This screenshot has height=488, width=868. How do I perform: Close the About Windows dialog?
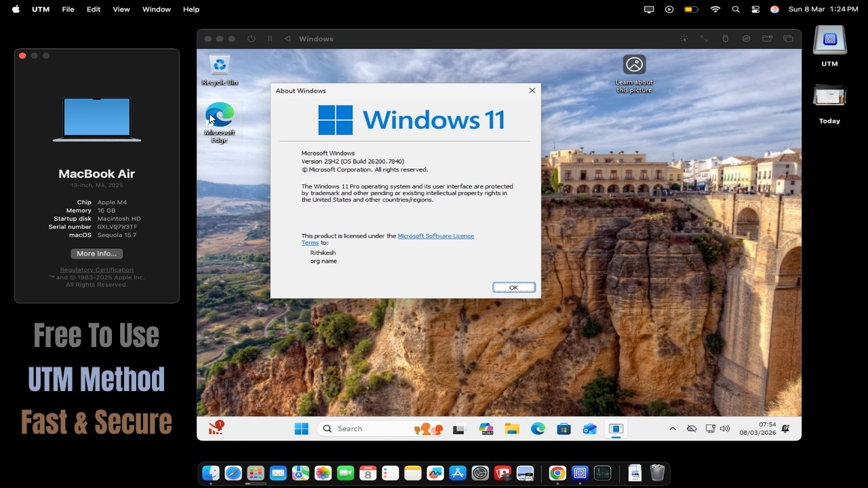pyautogui.click(x=532, y=90)
